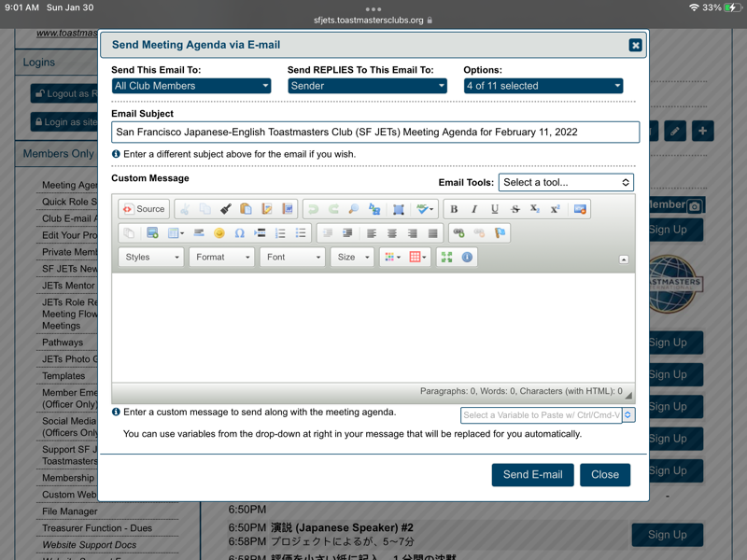
Task: Open File Manager link in sidebar
Action: (69, 511)
